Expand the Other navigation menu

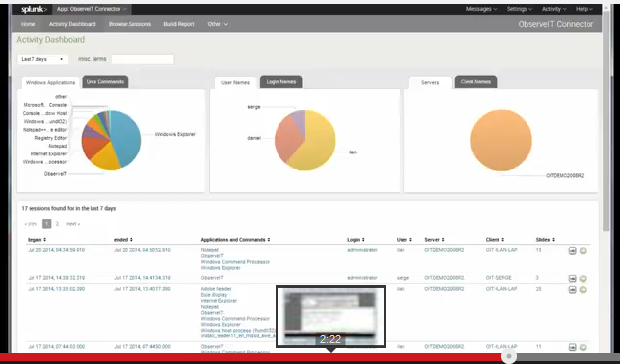pyautogui.click(x=217, y=24)
